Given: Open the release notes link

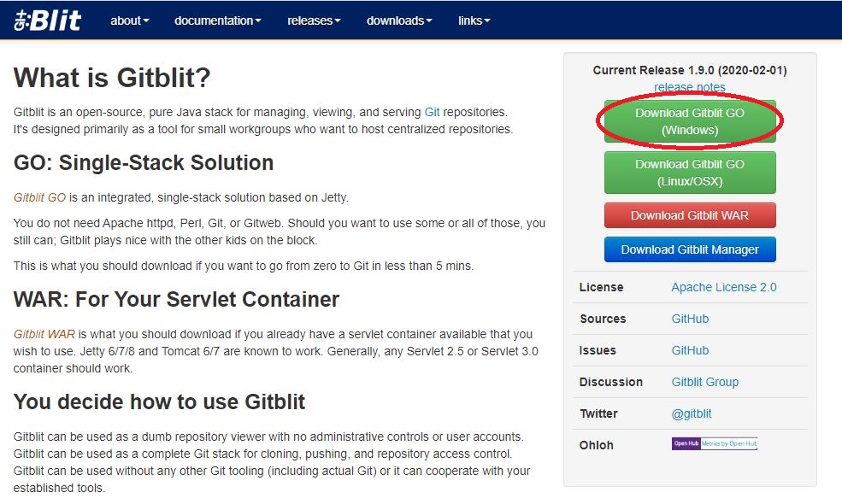Looking at the screenshot, I should tap(689, 87).
